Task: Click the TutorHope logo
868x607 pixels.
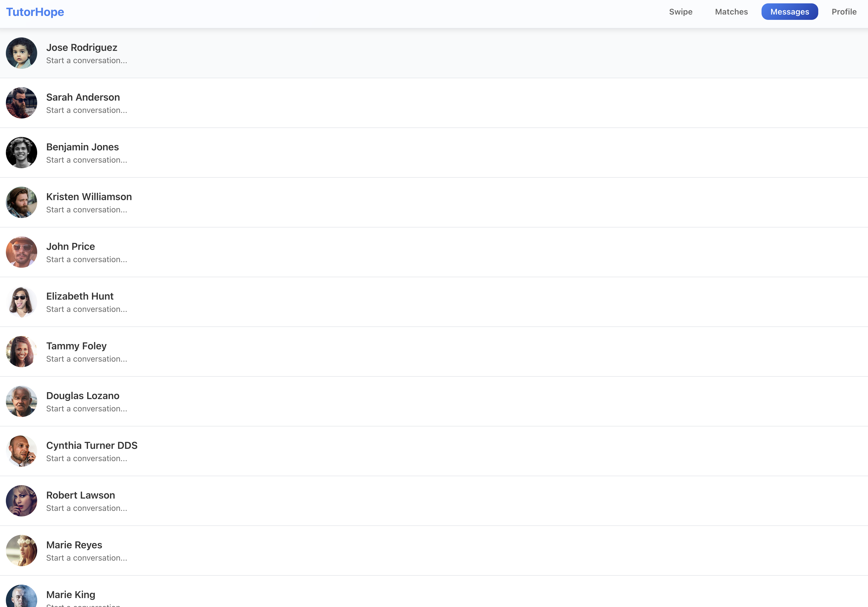Action: pyautogui.click(x=35, y=12)
